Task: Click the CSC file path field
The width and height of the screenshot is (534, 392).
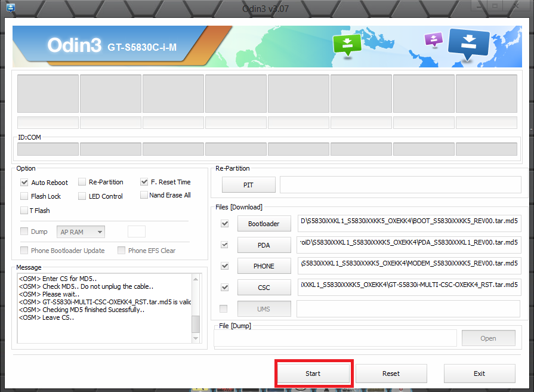Action: 409,287
